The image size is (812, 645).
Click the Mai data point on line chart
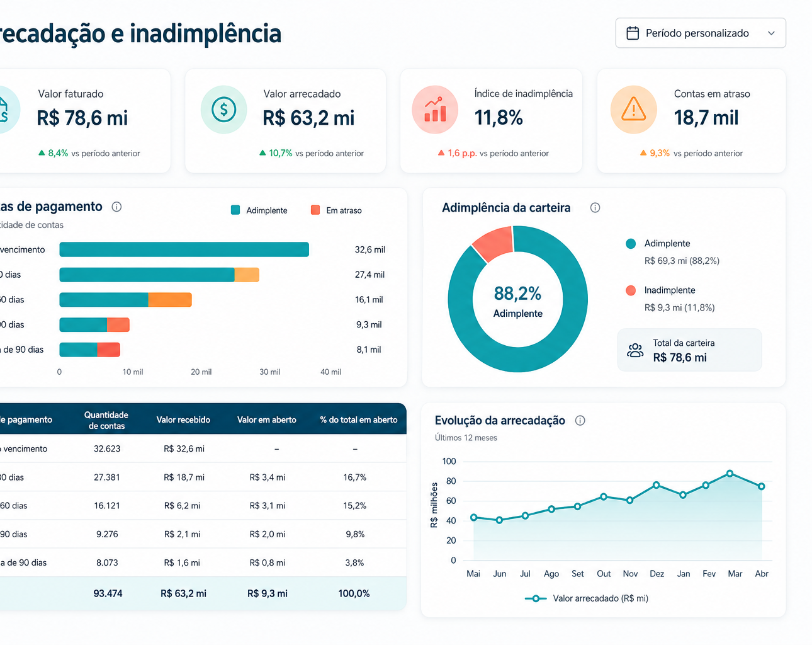[x=474, y=518]
